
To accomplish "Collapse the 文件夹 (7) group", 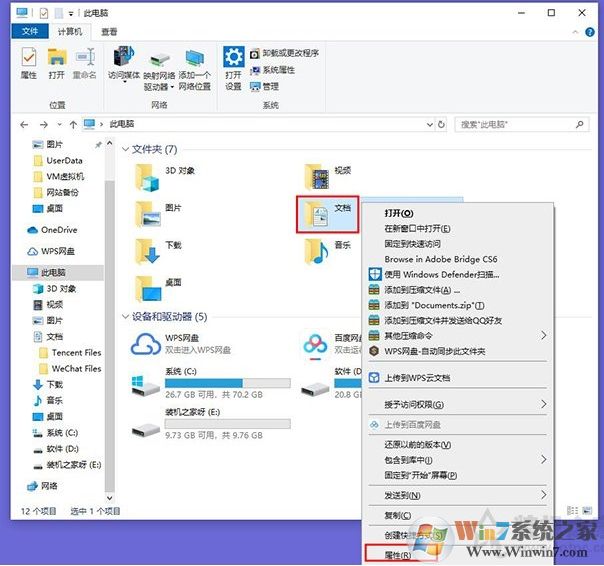I will click(125, 149).
